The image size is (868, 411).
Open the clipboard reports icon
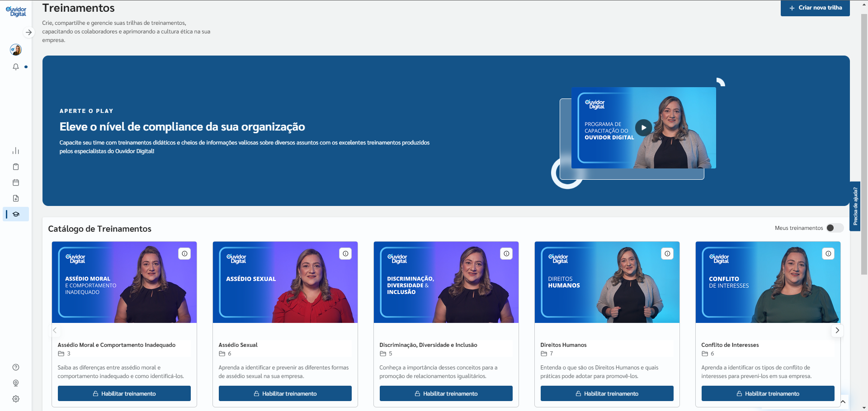click(x=16, y=167)
